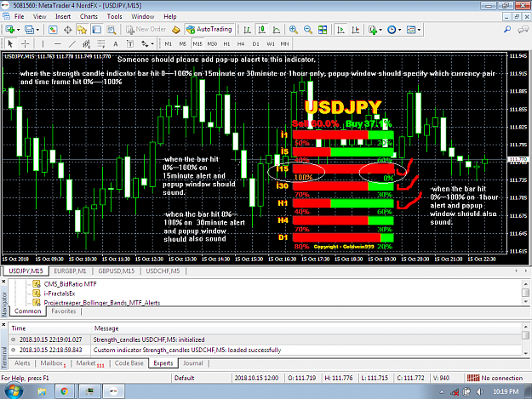532x399 pixels.
Task: Switch to D1 timeframe
Action: pos(255,43)
